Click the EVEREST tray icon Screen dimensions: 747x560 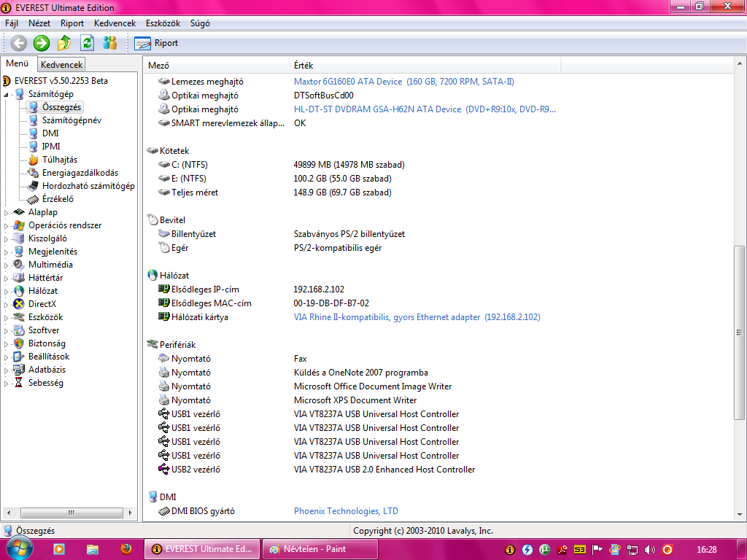coord(510,550)
